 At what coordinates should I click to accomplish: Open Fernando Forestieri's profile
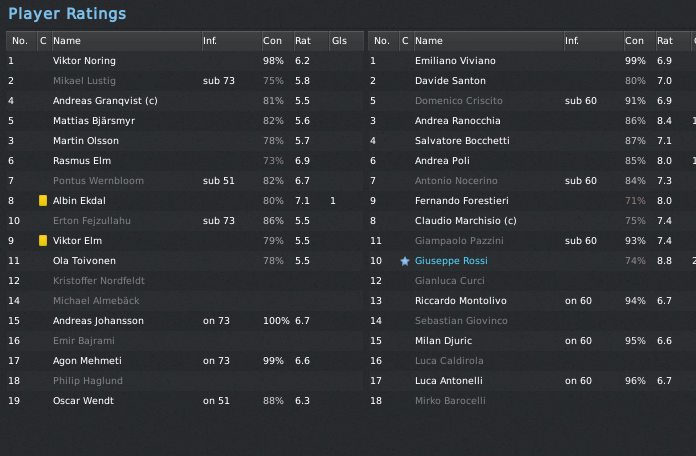tap(461, 201)
